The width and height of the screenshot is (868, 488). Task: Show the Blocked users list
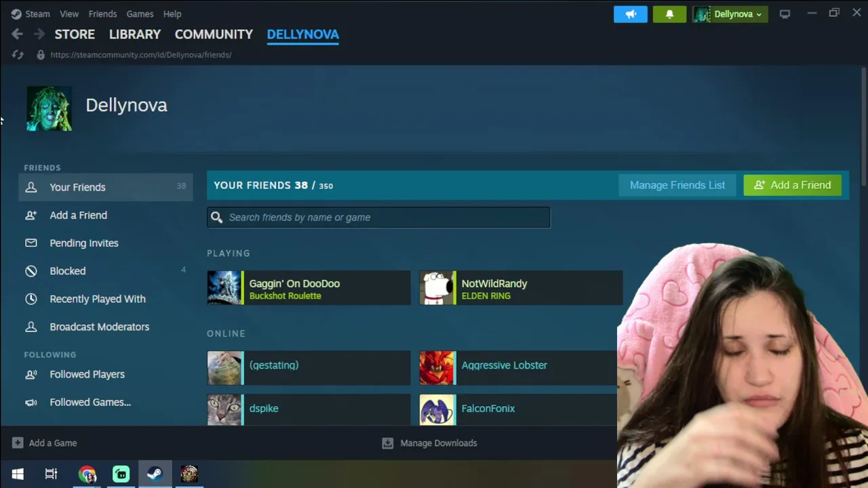(106, 271)
